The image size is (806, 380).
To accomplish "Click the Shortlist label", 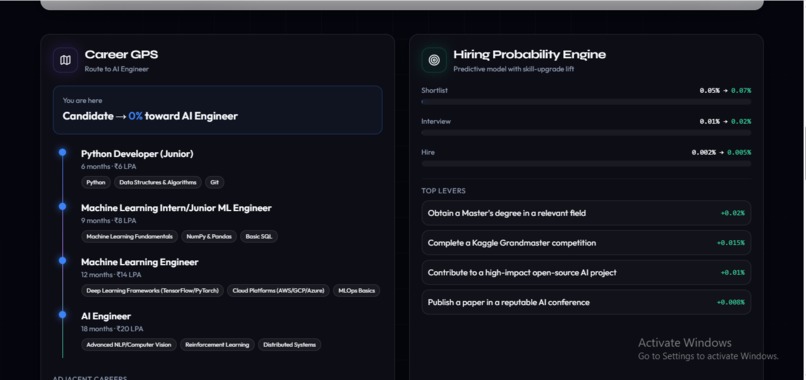I will (x=434, y=91).
